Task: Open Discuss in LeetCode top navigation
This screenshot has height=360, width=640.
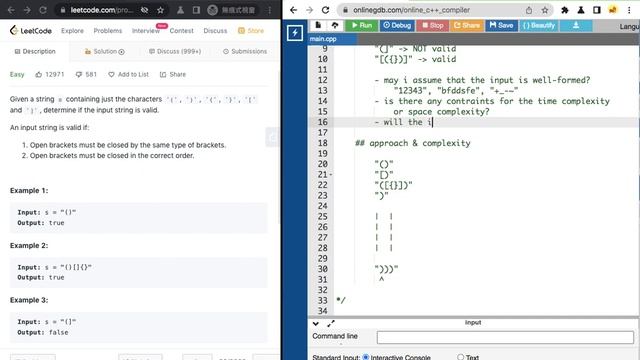Action: [215, 31]
